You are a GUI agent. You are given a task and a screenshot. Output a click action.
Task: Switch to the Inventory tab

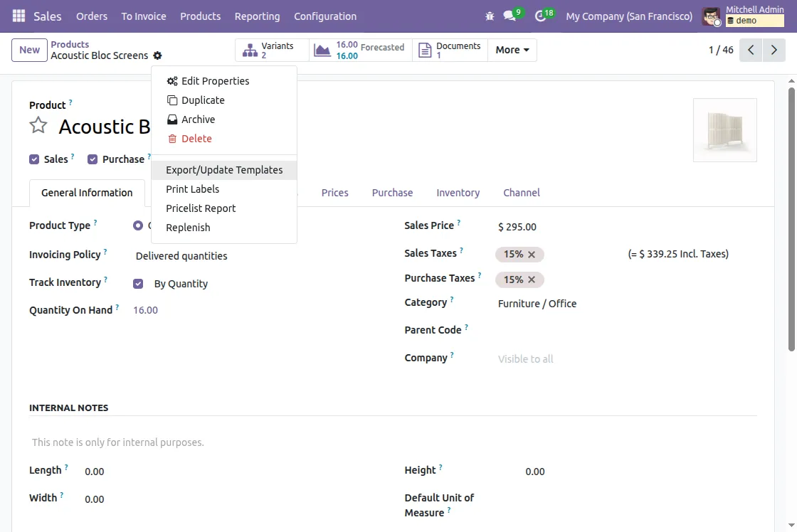tap(458, 193)
